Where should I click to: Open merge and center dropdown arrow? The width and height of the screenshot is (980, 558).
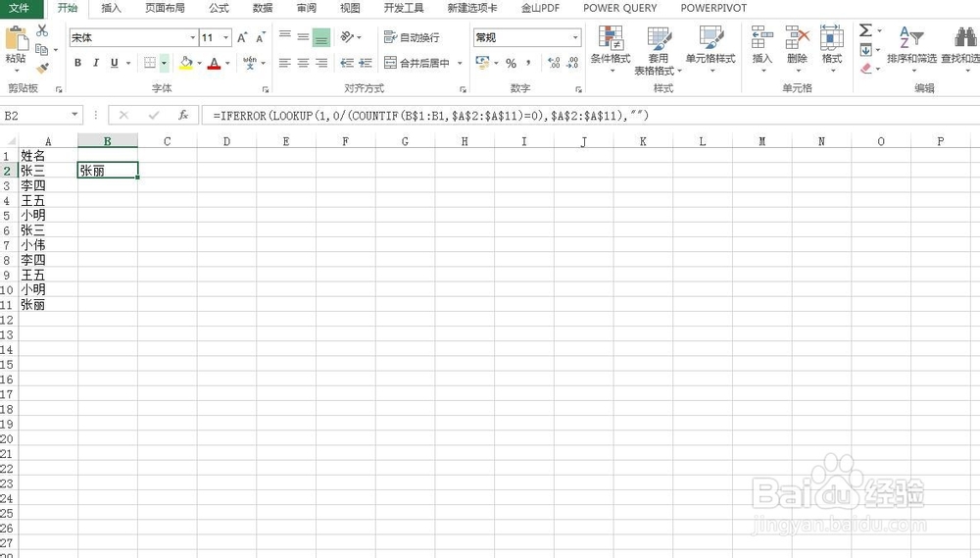tap(460, 63)
